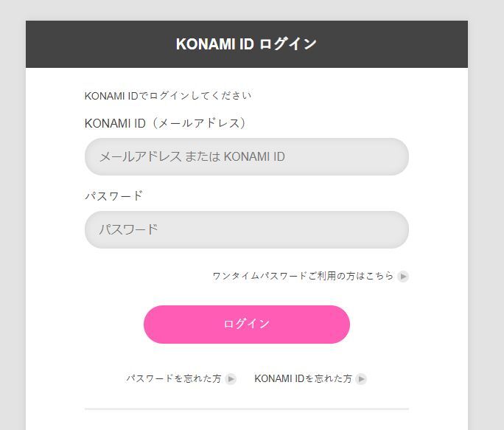Image resolution: width=504 pixels, height=430 pixels.
Task: Click the パスワード label above the password field
Action: (113, 196)
